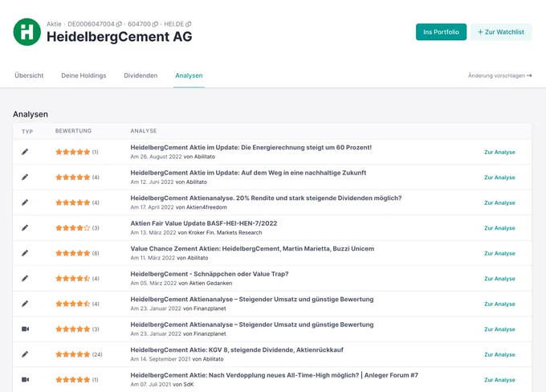Click four-star rating of Fair Value Update
Screen dimensions: 546x392
coord(73,228)
